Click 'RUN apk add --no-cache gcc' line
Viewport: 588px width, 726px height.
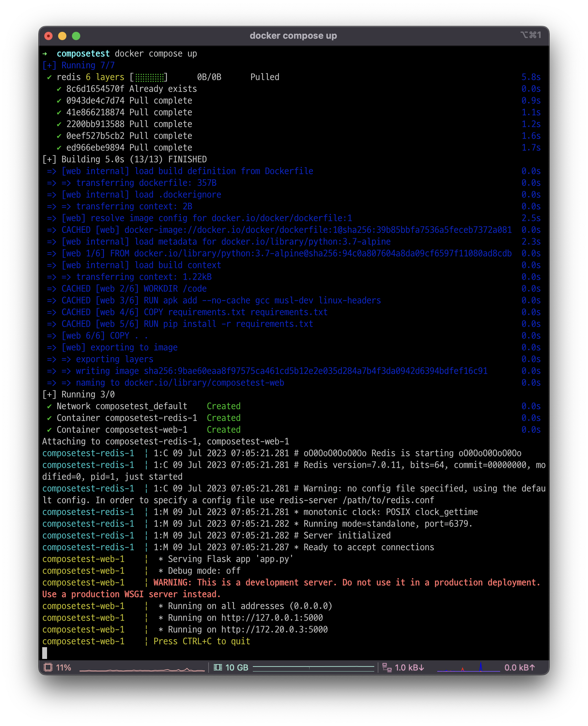click(x=214, y=300)
